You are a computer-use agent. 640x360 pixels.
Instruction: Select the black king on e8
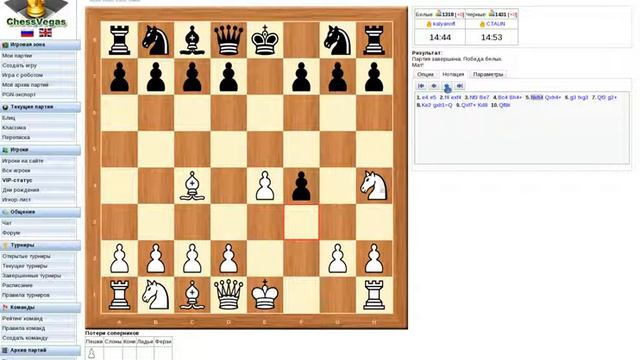click(x=265, y=40)
